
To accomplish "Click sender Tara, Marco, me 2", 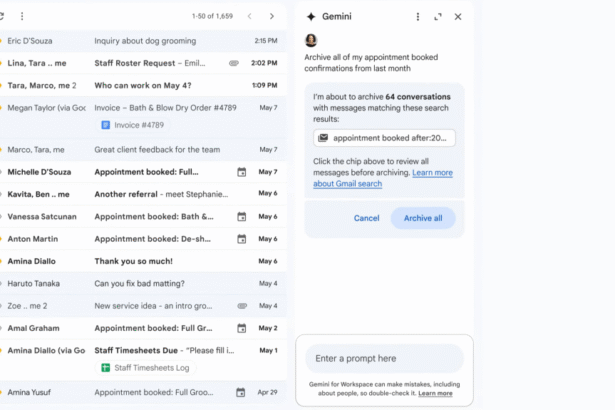I will tap(42, 86).
